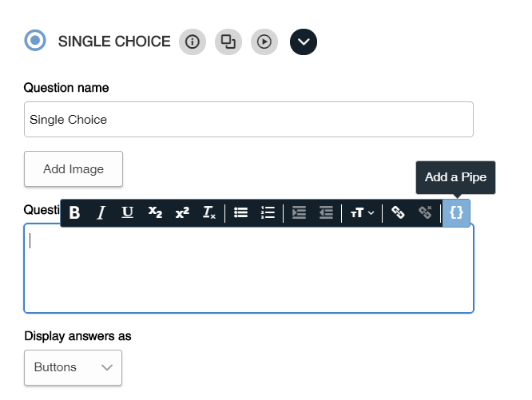This screenshot has height=400, width=532.
Task: Open the question info icon
Action: pos(192,42)
